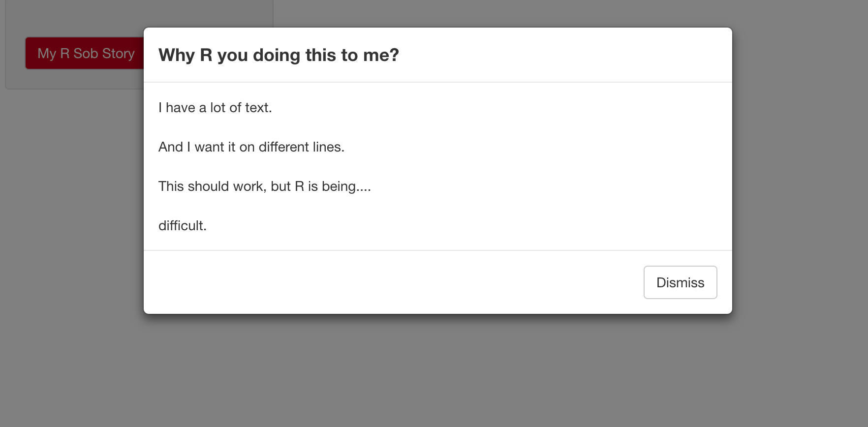
Task: Click the line 'I have a lot of text.'
Action: pyautogui.click(x=215, y=108)
